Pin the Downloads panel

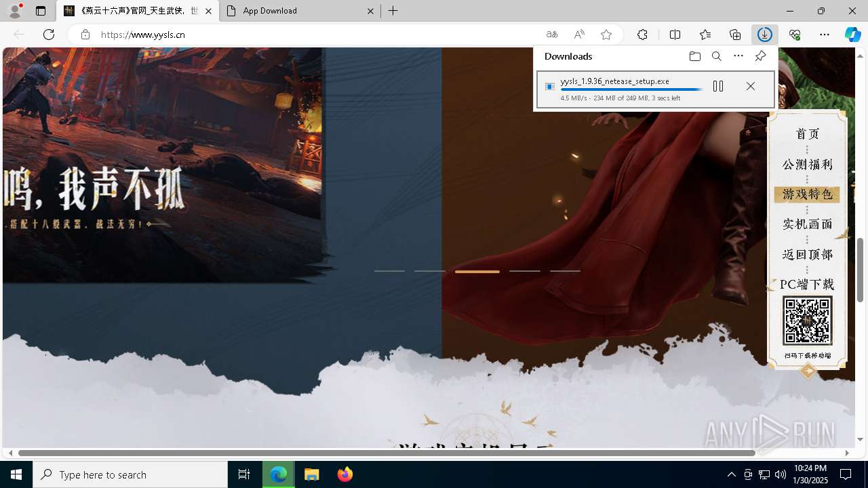tap(760, 56)
